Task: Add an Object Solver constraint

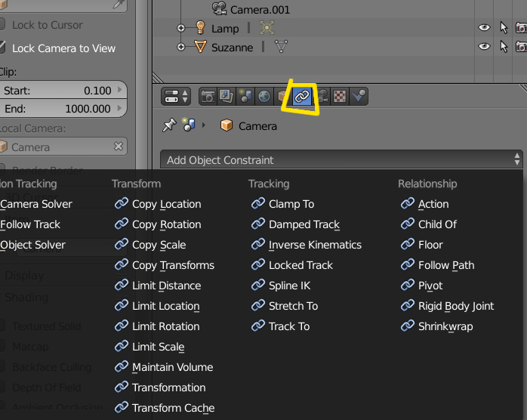Action: tap(32, 245)
